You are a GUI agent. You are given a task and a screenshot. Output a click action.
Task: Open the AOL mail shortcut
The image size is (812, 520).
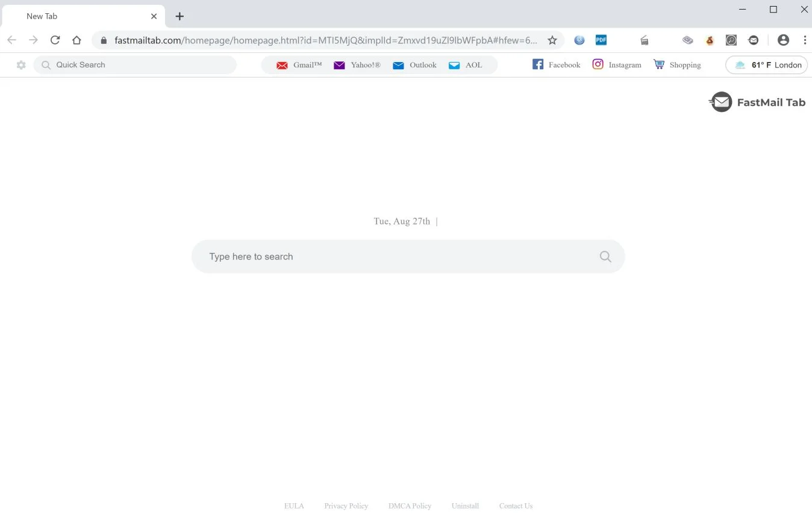coord(466,65)
